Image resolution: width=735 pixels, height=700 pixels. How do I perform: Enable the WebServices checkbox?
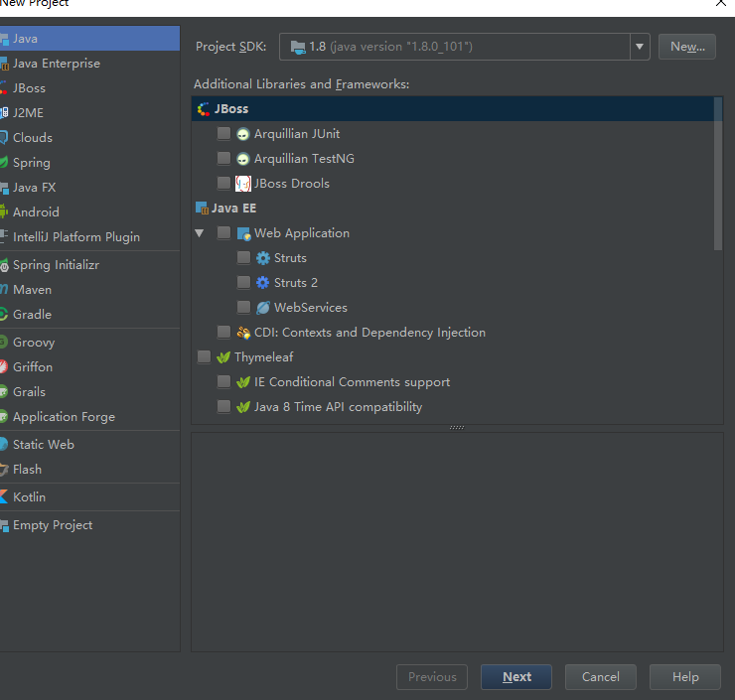(243, 308)
